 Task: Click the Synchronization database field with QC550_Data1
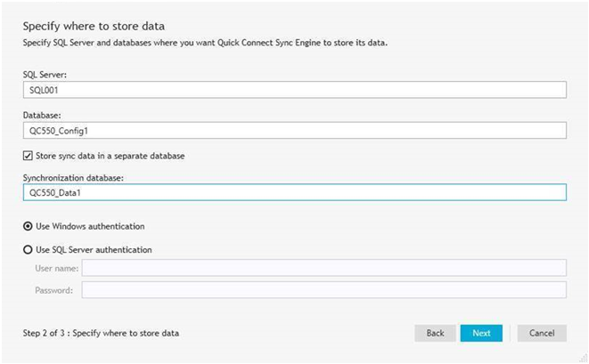pos(294,192)
